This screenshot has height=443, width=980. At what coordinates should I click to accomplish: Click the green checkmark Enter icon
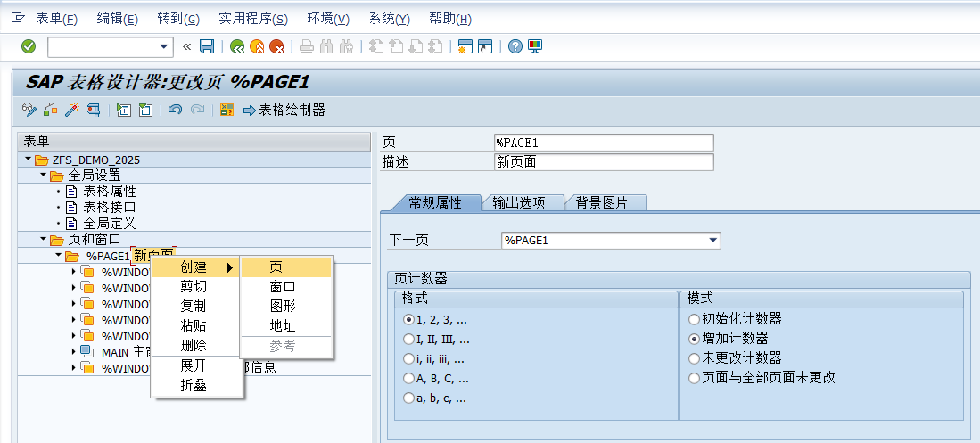pos(29,46)
